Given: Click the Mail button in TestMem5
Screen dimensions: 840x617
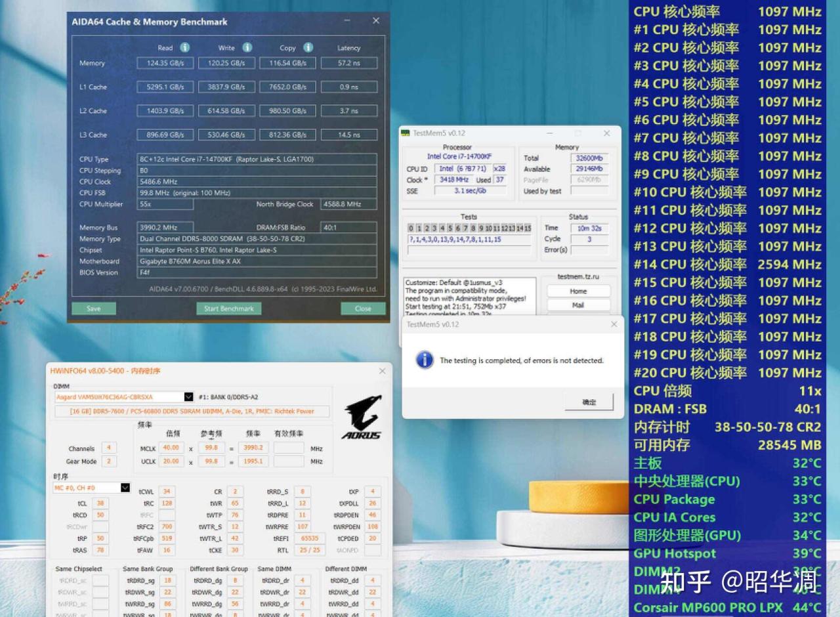Looking at the screenshot, I should [578, 305].
